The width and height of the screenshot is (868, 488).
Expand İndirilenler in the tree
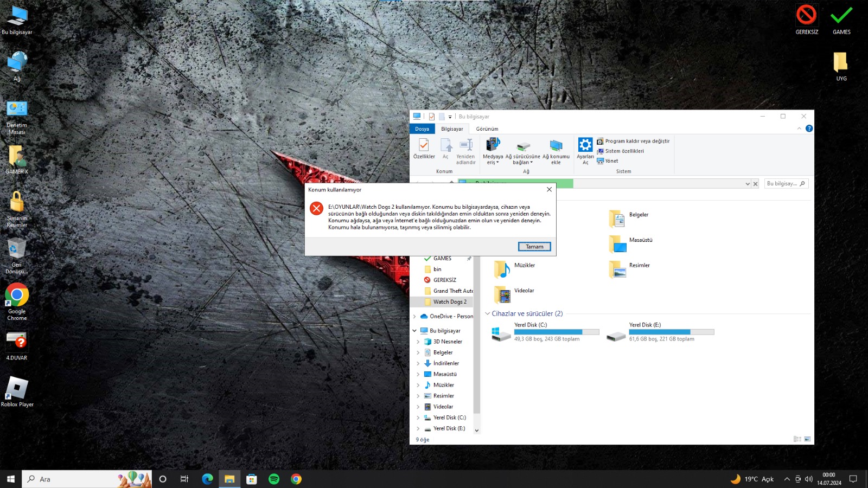(x=418, y=364)
